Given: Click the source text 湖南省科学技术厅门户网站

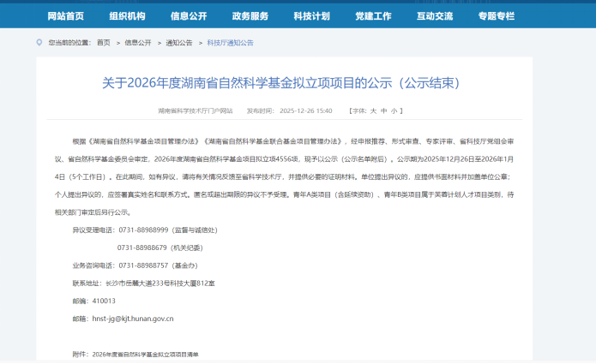Looking at the screenshot, I should coord(196,110).
